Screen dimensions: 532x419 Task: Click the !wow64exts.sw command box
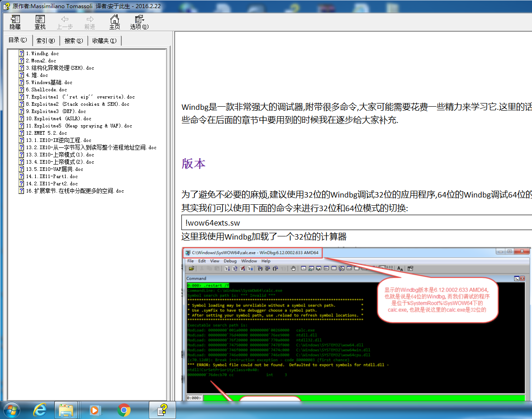[x=356, y=223]
